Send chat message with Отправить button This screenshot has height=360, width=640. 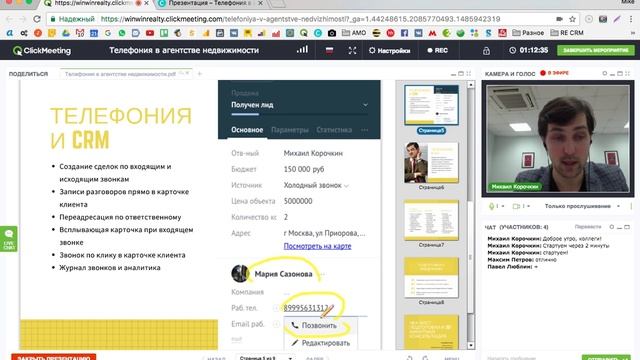tap(606, 357)
